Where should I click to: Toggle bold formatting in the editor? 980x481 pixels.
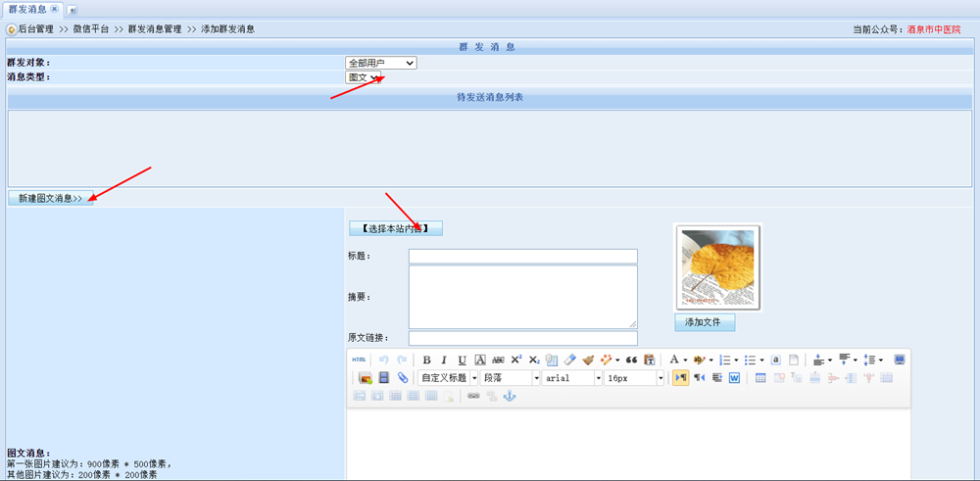click(426, 361)
